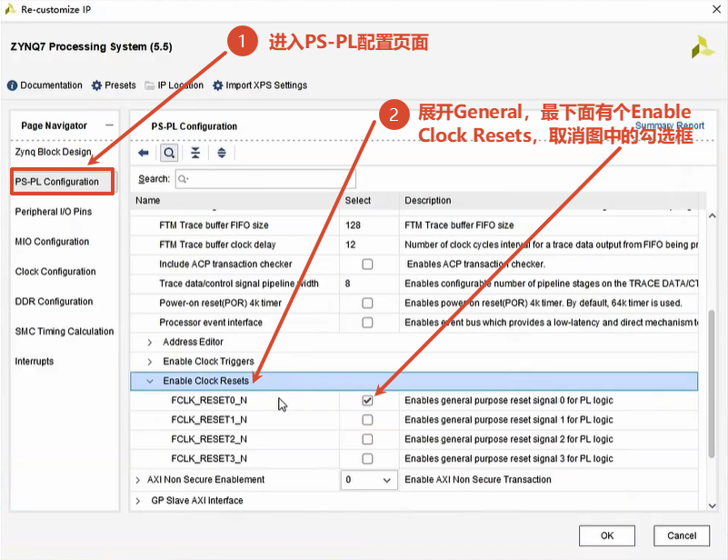The height and width of the screenshot is (560, 728).
Task: Select FTM Trace buffer FIFO size row
Action: (x=214, y=225)
